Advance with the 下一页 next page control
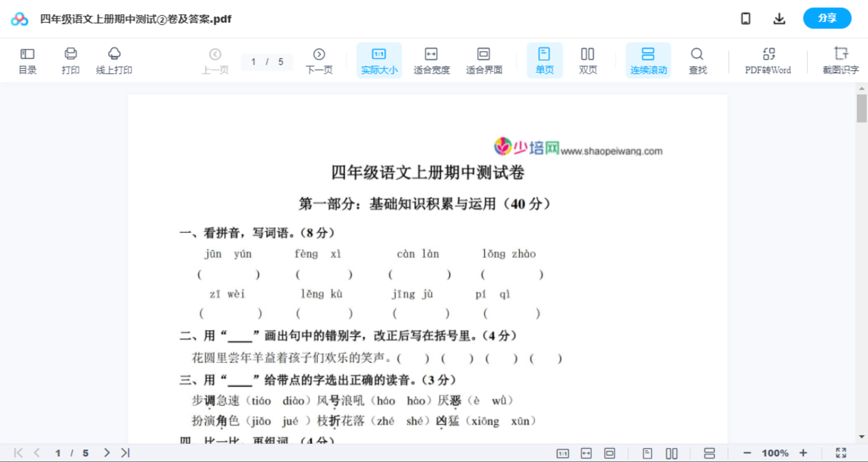Image resolution: width=868 pixels, height=462 pixels. coord(319,60)
